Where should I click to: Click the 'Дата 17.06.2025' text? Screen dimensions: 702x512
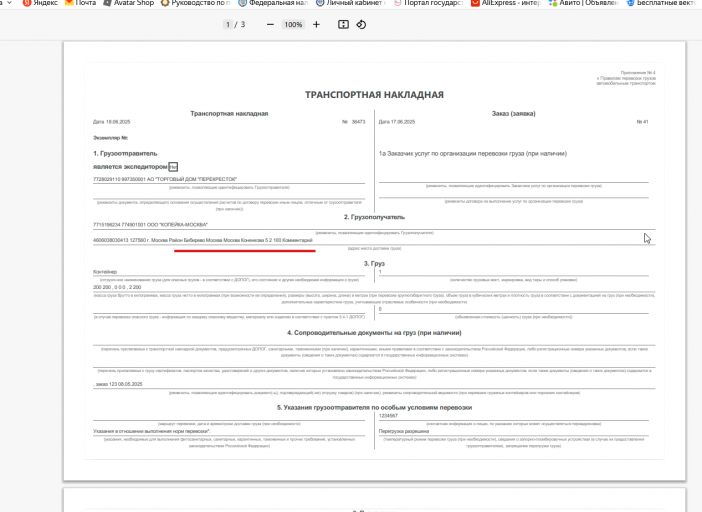coord(397,122)
